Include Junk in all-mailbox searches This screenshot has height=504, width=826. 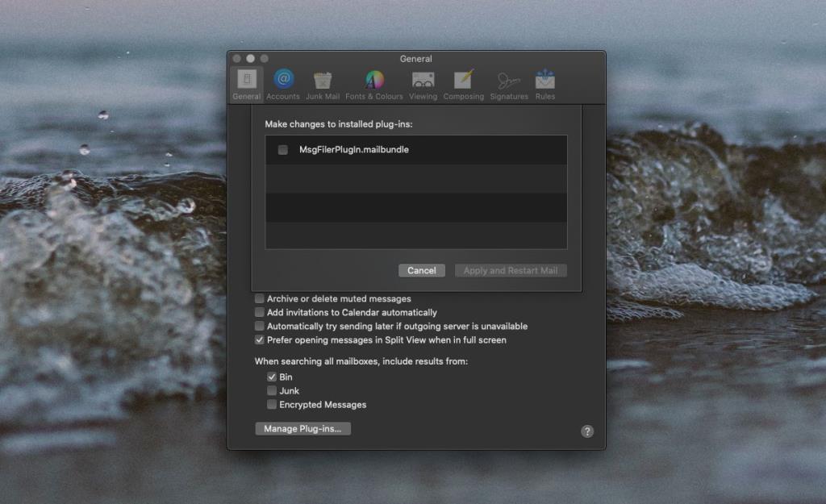[272, 390]
